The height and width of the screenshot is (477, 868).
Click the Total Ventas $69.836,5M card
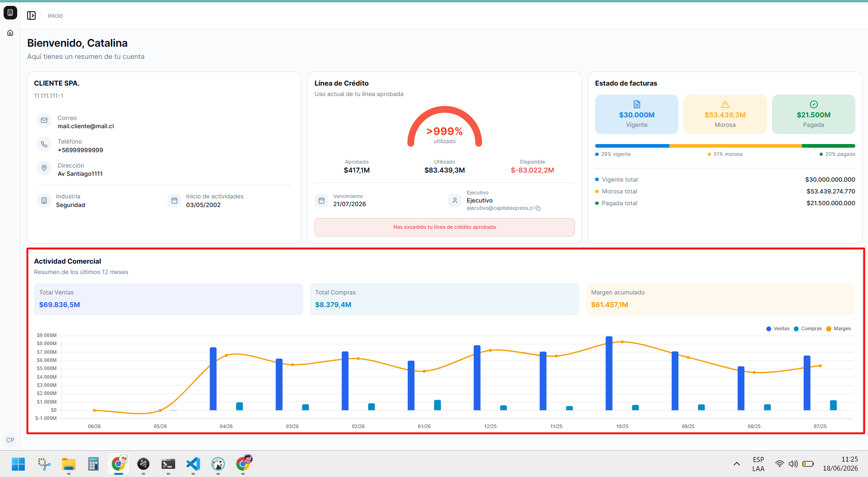click(x=168, y=299)
